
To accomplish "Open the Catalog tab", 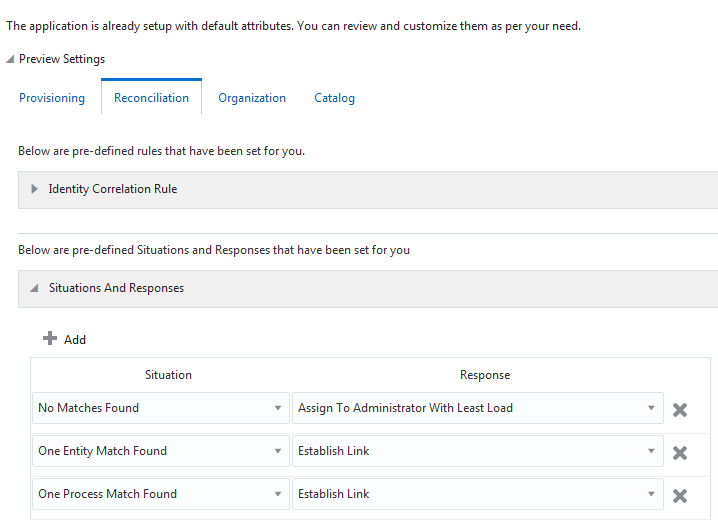I will click(334, 98).
